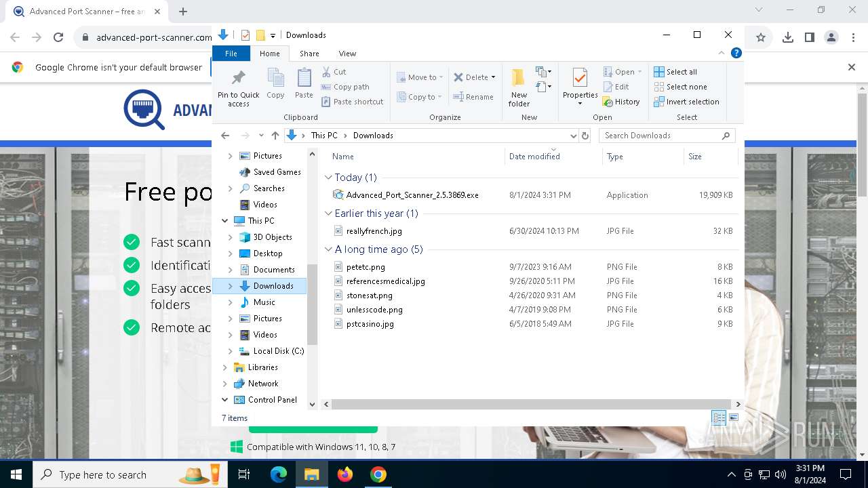Open address bar history dropdown
Image resolution: width=868 pixels, height=488 pixels.
(574, 136)
